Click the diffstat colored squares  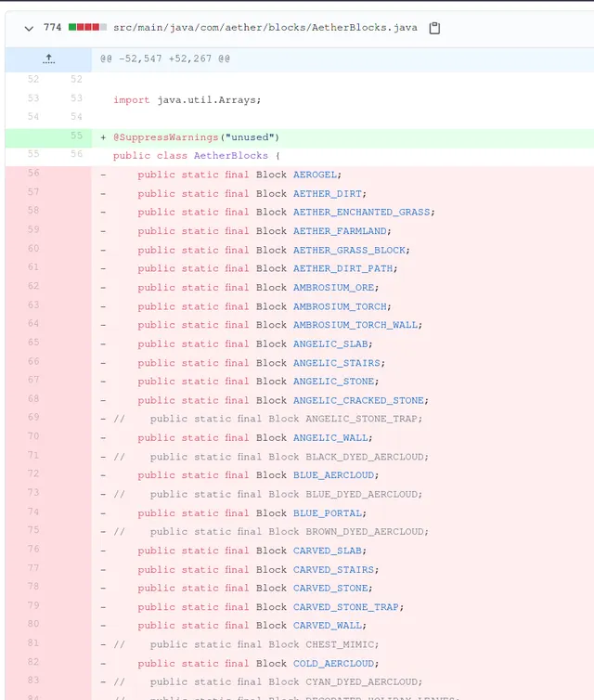click(87, 27)
